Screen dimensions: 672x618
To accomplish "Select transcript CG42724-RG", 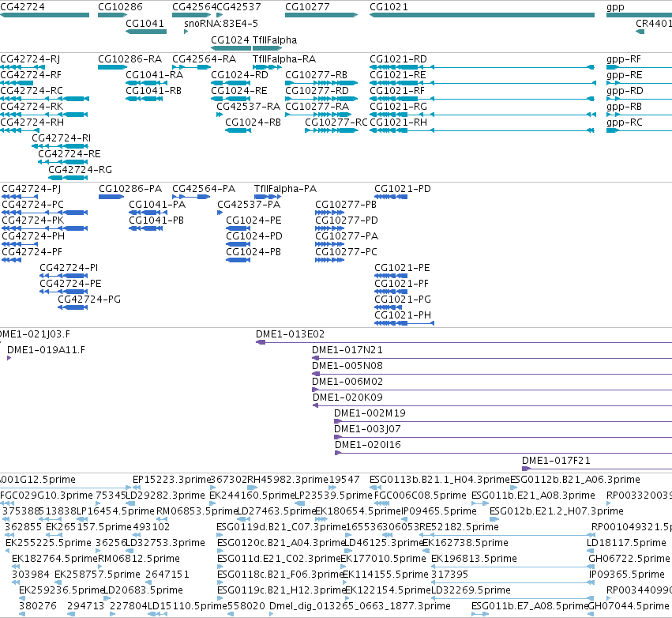I will pos(68,178).
